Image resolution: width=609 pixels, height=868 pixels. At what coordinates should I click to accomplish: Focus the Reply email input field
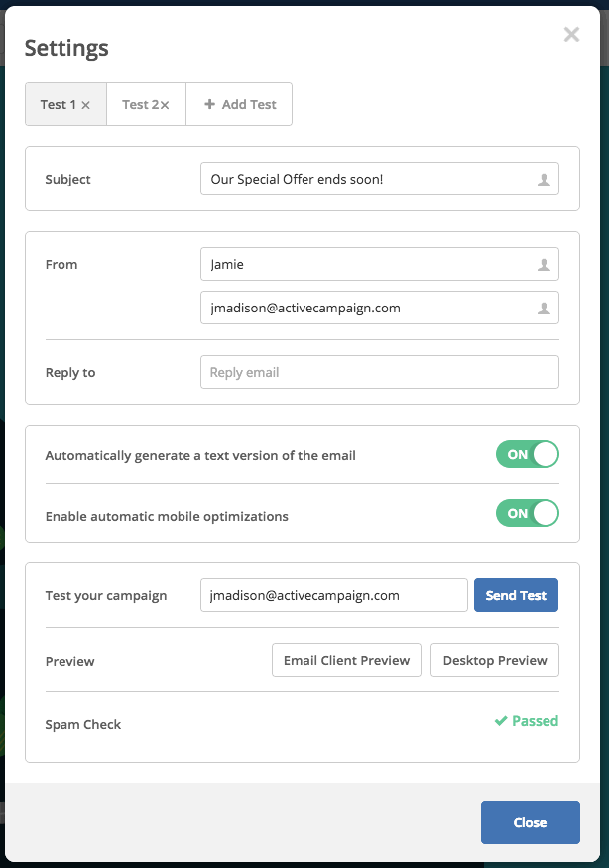pos(380,372)
